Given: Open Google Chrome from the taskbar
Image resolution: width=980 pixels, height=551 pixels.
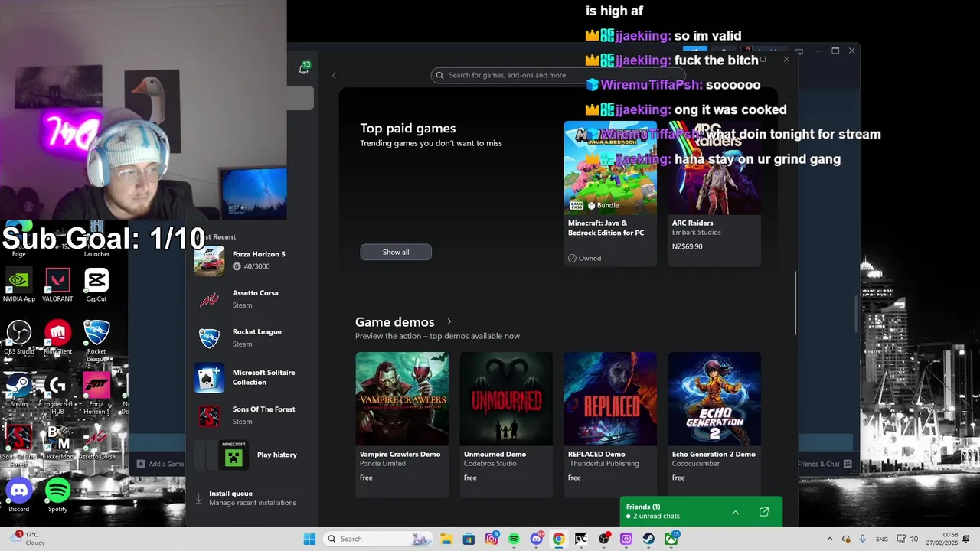Looking at the screenshot, I should (559, 539).
